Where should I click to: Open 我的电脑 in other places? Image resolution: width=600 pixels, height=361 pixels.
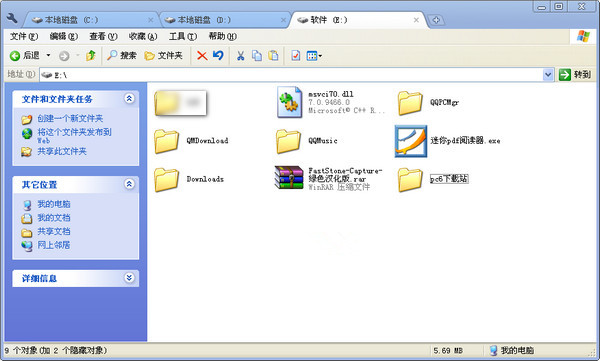click(x=54, y=204)
